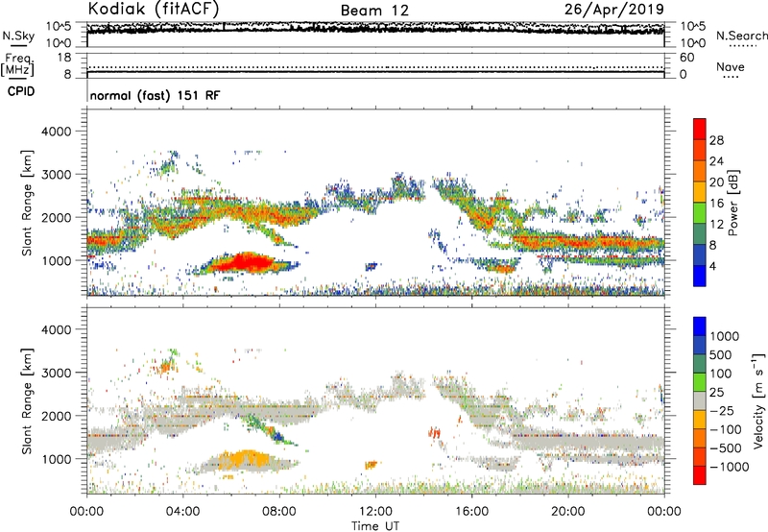
Task: Click the '04:00' time axis tick label
Action: [182, 512]
